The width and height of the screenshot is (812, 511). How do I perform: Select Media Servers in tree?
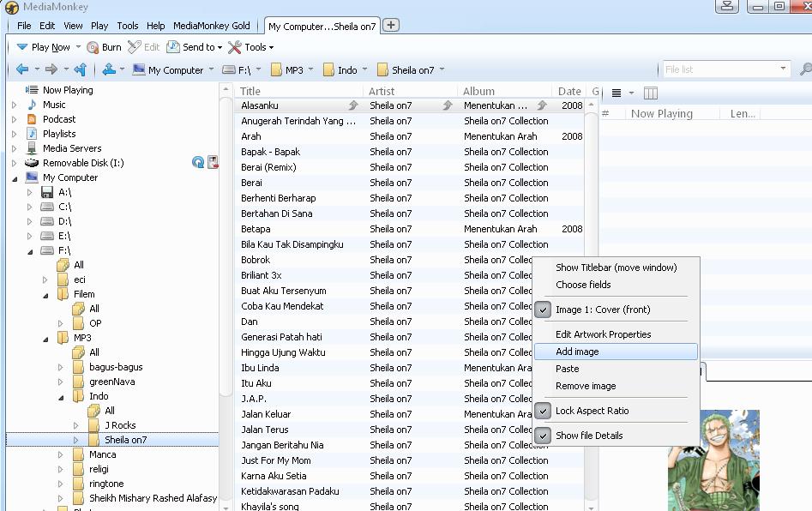tap(72, 148)
